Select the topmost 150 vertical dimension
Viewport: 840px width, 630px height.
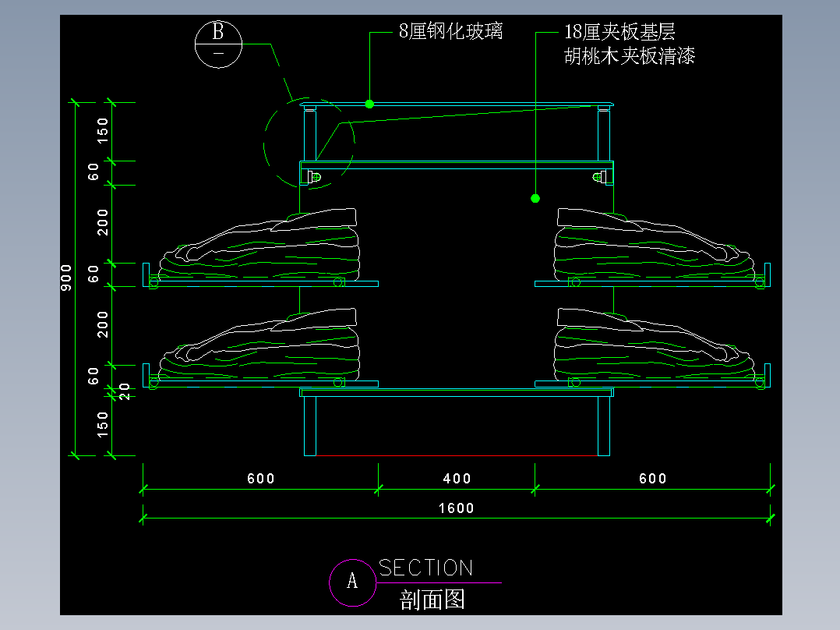102,130
